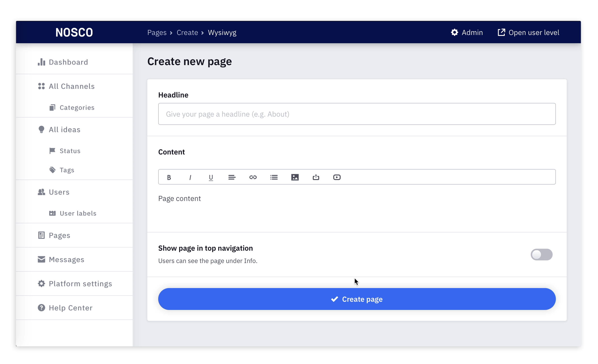Click the Messages envelope icon
Viewport: 598px width, 364px height.
click(42, 259)
